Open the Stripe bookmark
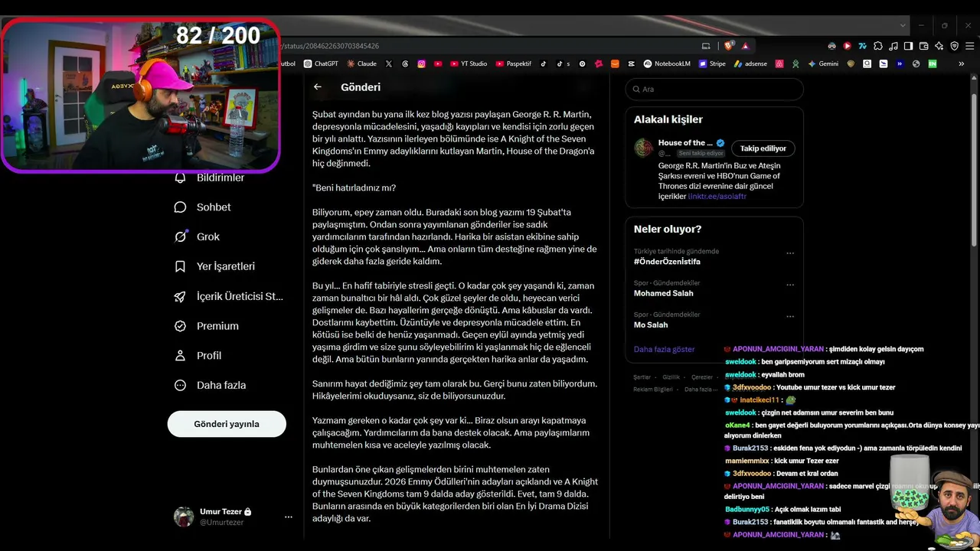This screenshot has width=980, height=551. (x=712, y=64)
